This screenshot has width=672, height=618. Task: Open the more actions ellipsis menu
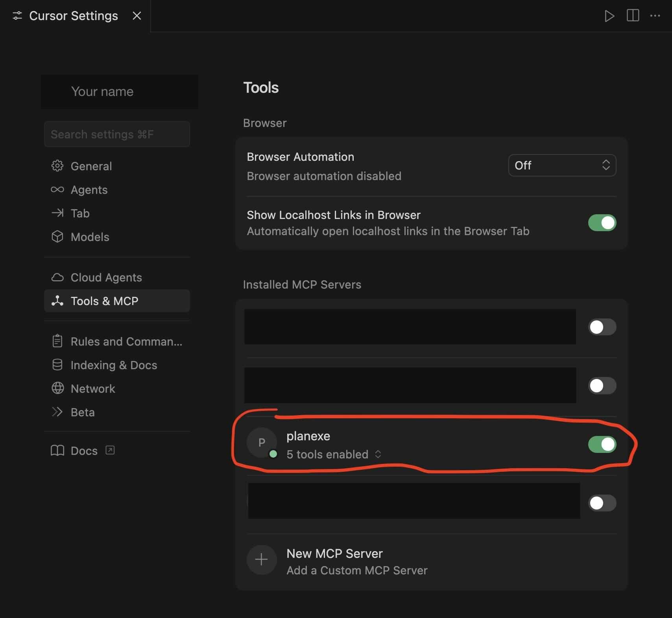point(655,16)
